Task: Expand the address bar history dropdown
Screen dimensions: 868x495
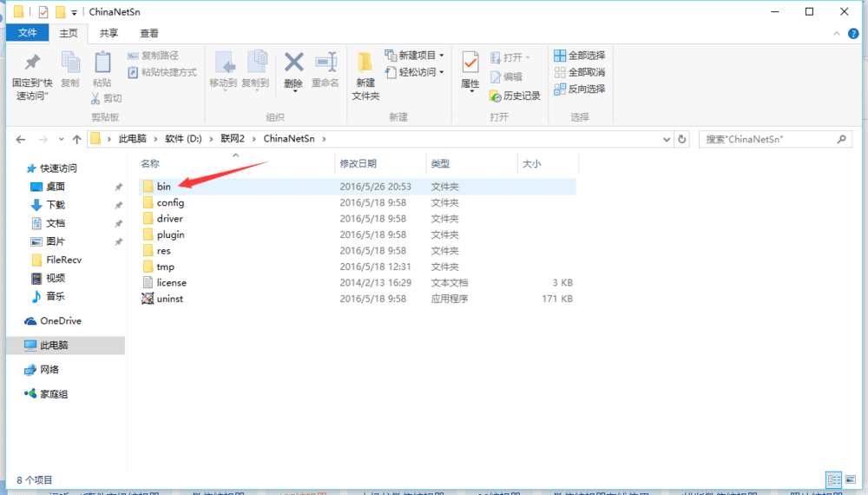Action: click(667, 140)
